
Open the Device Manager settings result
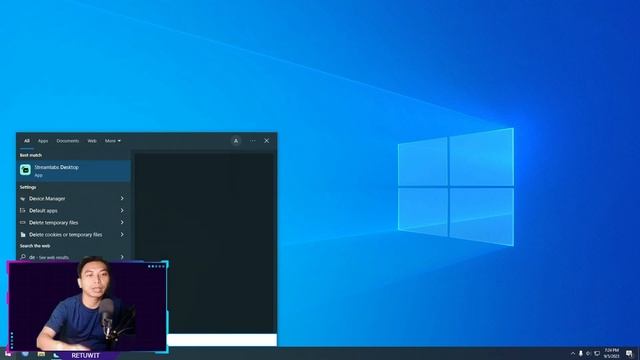(x=73, y=198)
